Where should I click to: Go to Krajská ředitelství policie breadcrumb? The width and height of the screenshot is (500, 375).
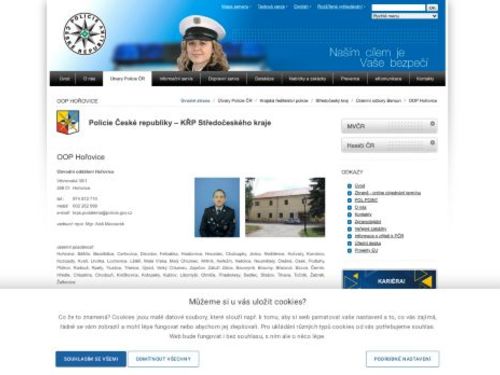pos(284,101)
